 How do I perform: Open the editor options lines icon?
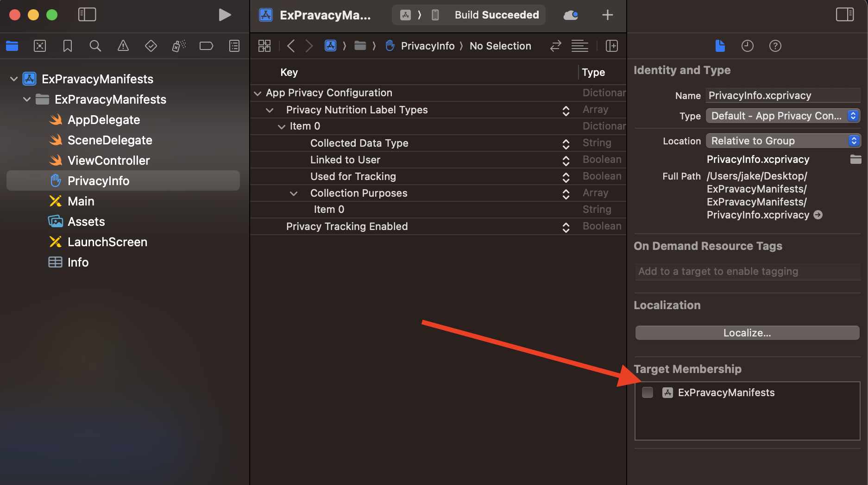pyautogui.click(x=580, y=46)
